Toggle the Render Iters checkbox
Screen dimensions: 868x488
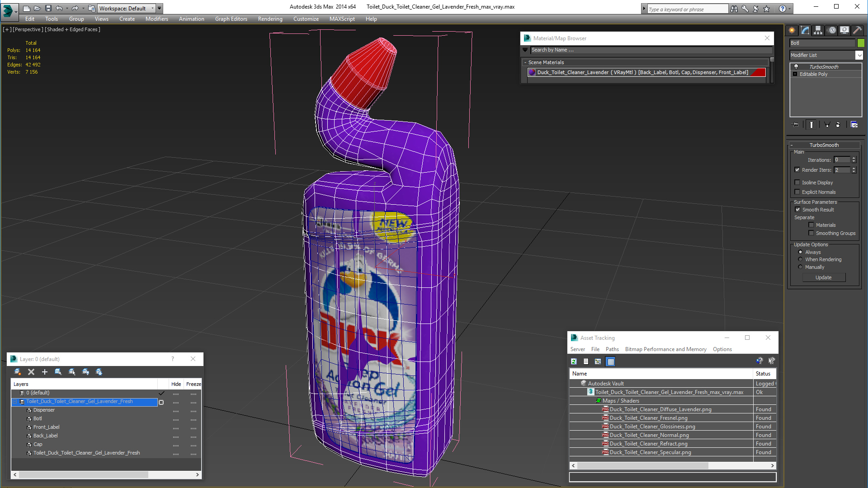coord(797,170)
